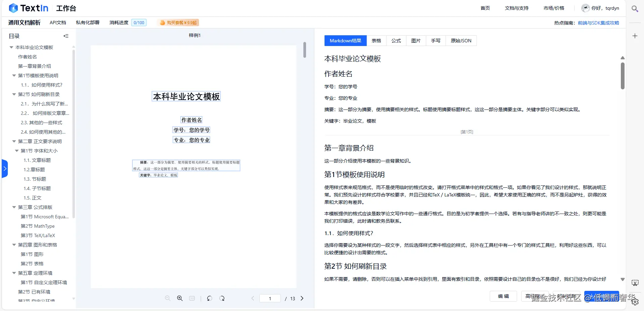Collapse the 第2节 如何刷新目录 node
This screenshot has width=644, height=311.
(14, 94)
